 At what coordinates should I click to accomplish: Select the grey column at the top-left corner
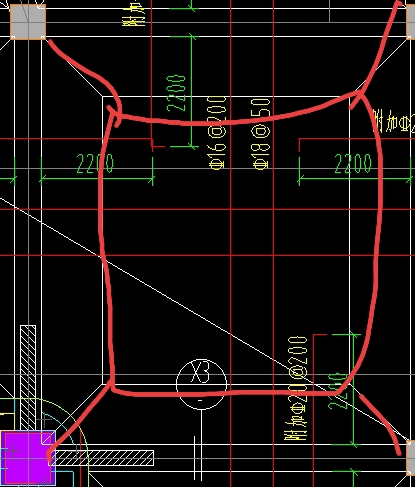point(28,22)
